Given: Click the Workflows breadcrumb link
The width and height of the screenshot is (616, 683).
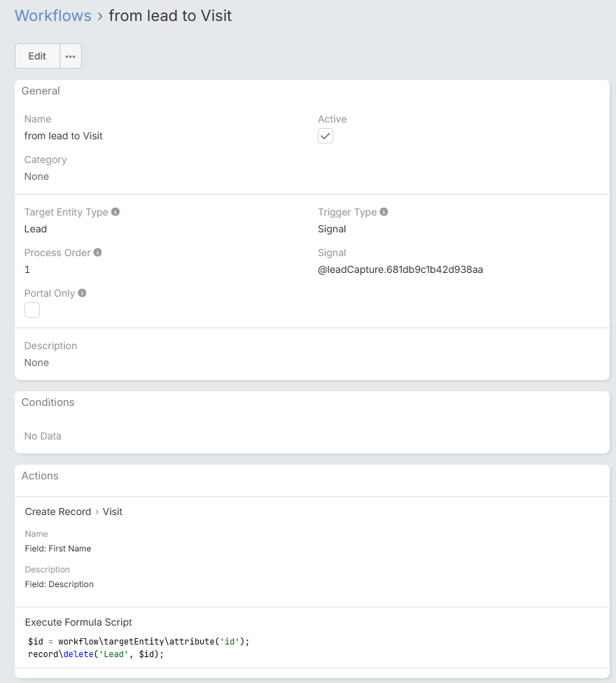Looking at the screenshot, I should 53,15.
